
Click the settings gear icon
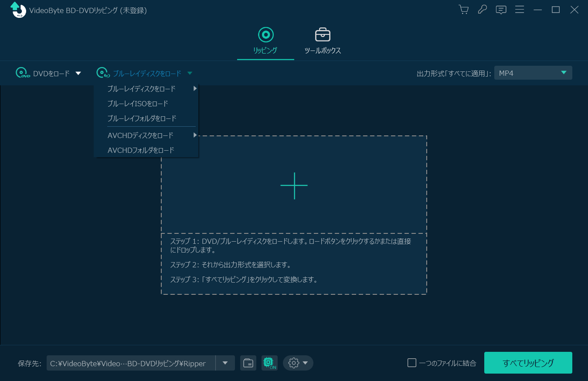tap(293, 363)
